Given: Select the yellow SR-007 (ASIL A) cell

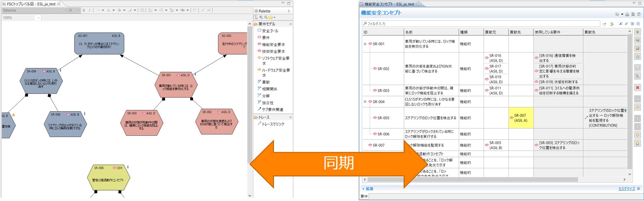Looking at the screenshot, I should pyautogui.click(x=521, y=118).
